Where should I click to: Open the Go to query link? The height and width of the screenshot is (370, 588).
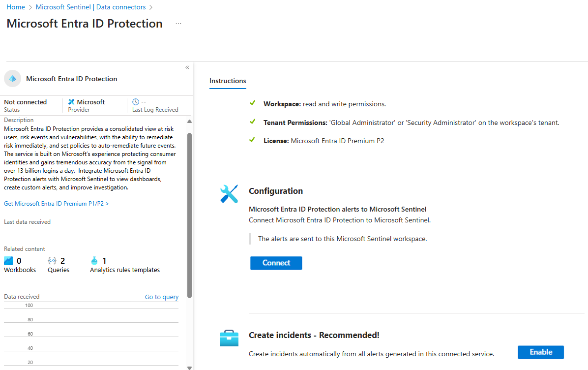[161, 296]
